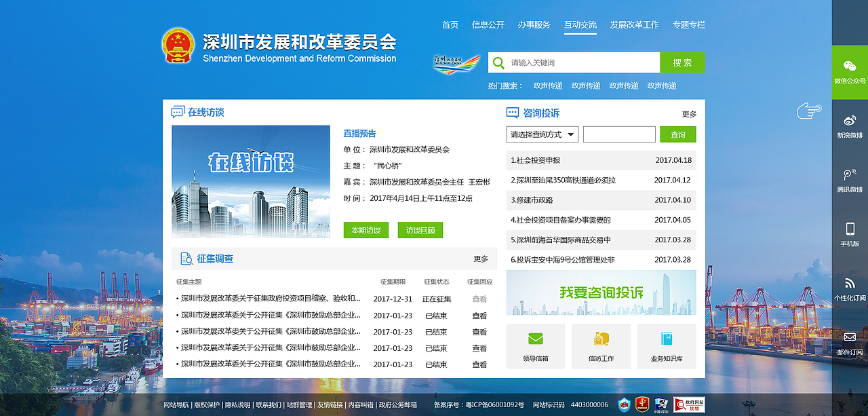Click 政府公务邮箱 in the footer
The image size is (868, 416).
[x=398, y=404]
